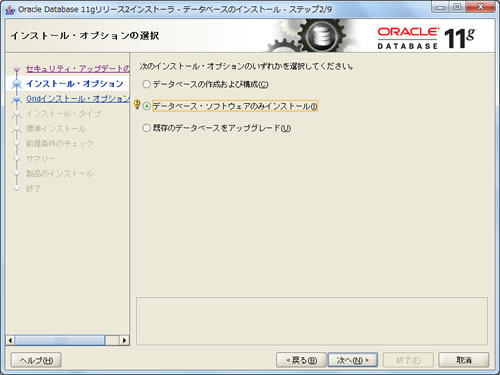Viewport: 500px width, 375px height.
Task: Click the yellow lightbulb hint icon
Action: tap(137, 104)
